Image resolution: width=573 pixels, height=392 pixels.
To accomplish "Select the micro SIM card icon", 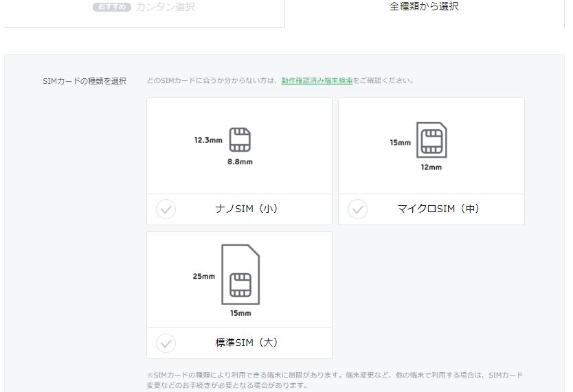I will 431,140.
